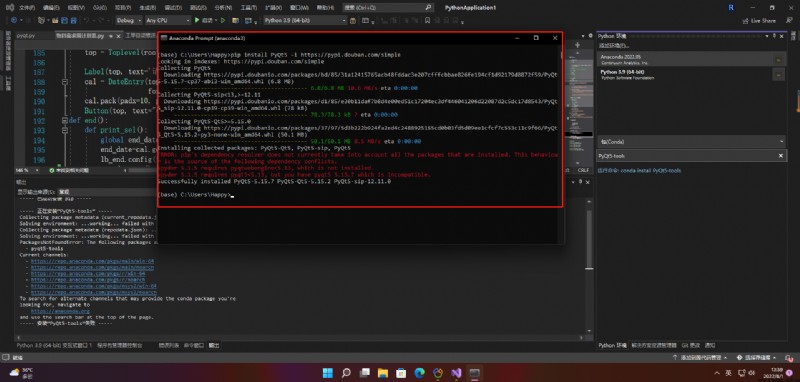Open the File menu in Visual Studio

point(27,8)
